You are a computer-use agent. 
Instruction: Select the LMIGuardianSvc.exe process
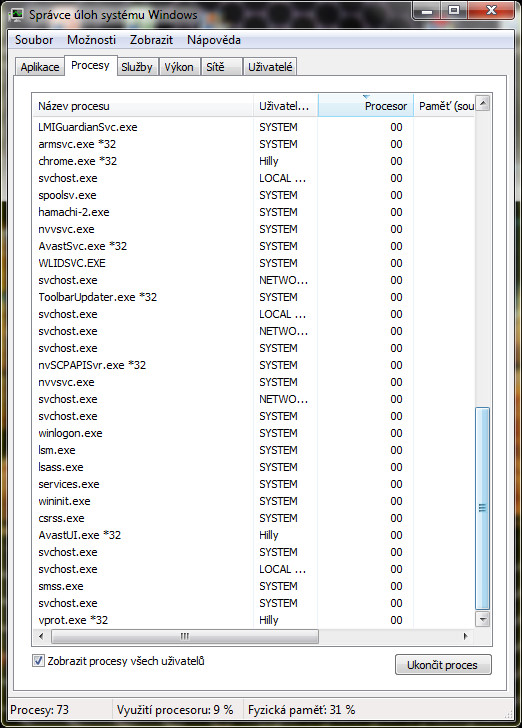click(x=254, y=127)
